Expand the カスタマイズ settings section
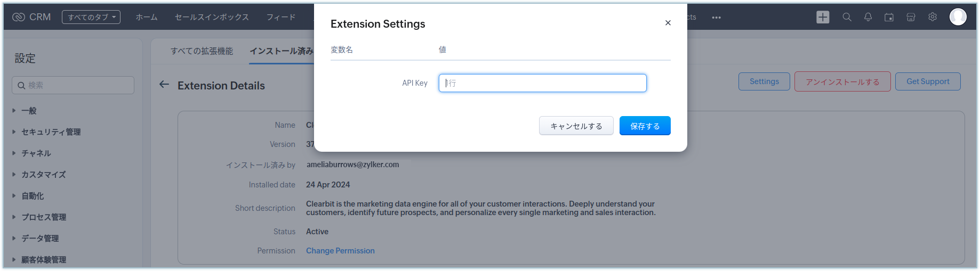The image size is (980, 271). coord(43,175)
